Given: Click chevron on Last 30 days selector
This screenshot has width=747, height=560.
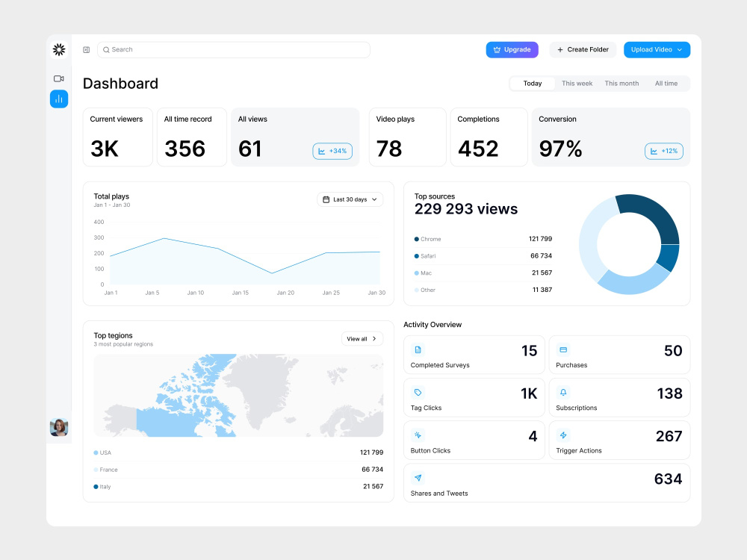Looking at the screenshot, I should [x=374, y=199].
